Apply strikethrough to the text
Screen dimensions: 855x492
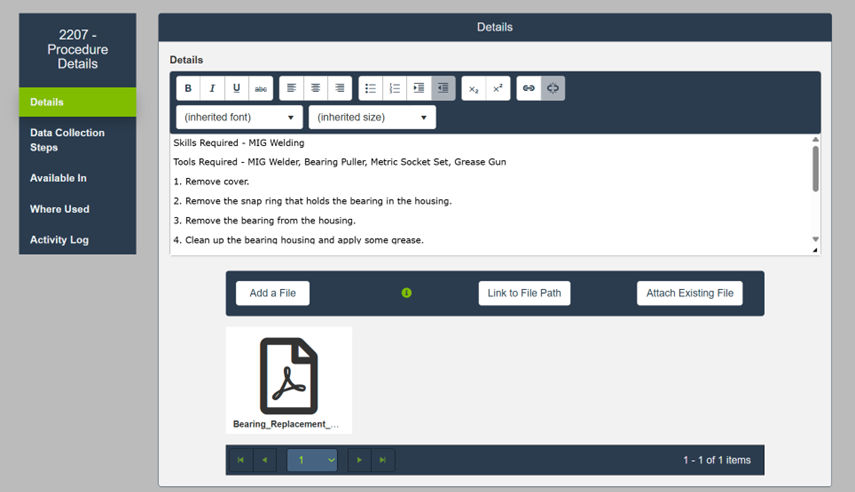click(261, 88)
